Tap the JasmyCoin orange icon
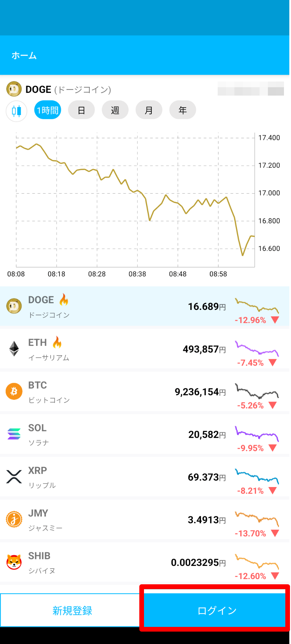 click(14, 519)
